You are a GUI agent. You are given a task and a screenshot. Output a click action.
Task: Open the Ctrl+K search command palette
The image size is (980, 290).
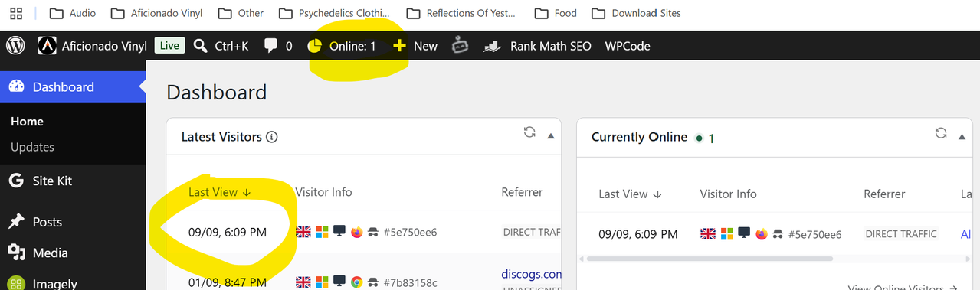coord(221,46)
